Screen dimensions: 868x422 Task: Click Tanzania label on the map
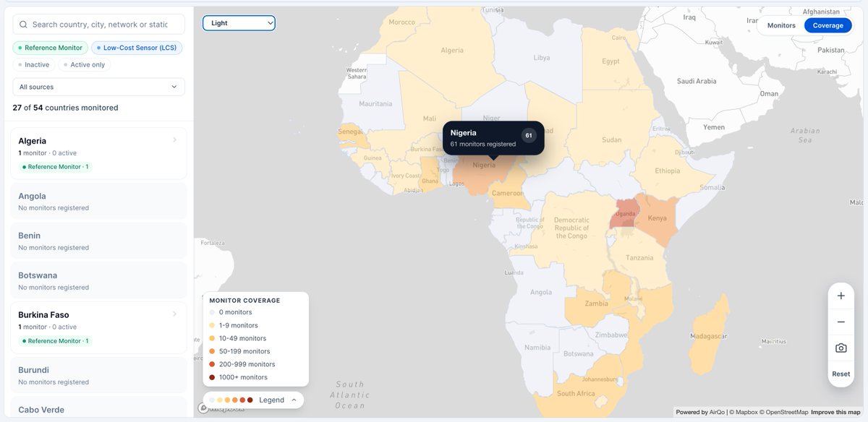639,257
